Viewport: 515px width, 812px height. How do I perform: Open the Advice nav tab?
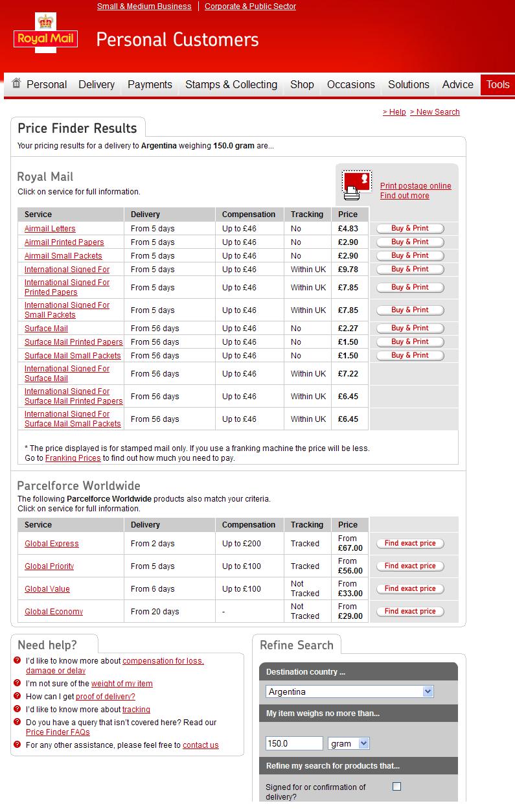click(458, 85)
